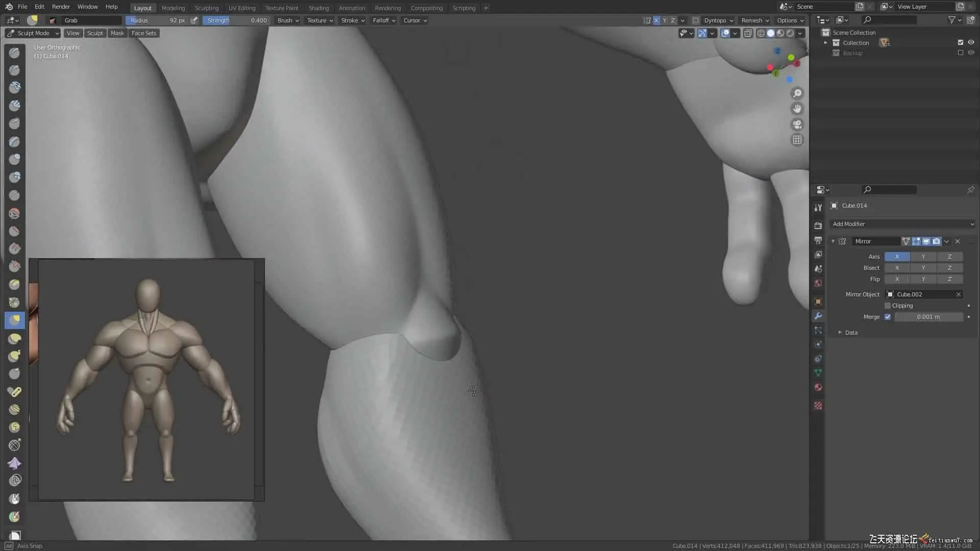Adjust the brush Strength slider
This screenshot has width=980, height=551.
(x=237, y=20)
